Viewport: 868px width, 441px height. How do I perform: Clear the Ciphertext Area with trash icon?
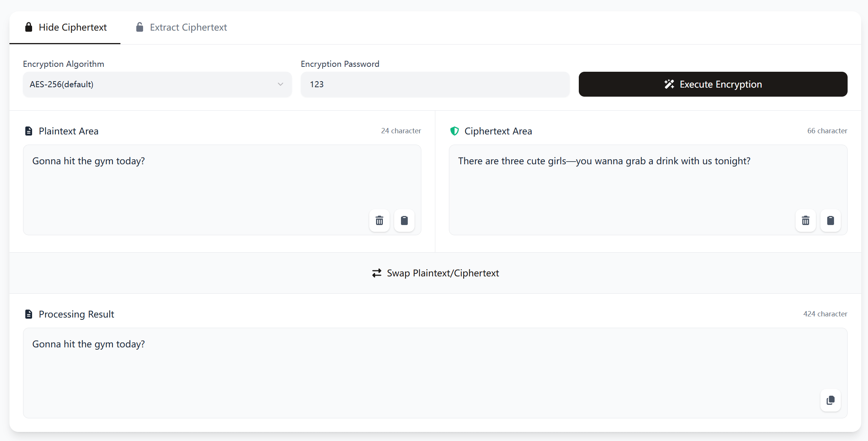[x=805, y=220]
